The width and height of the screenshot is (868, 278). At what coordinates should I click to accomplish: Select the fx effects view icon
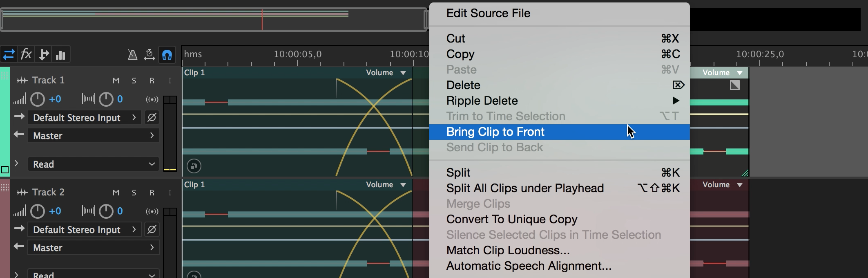[26, 54]
